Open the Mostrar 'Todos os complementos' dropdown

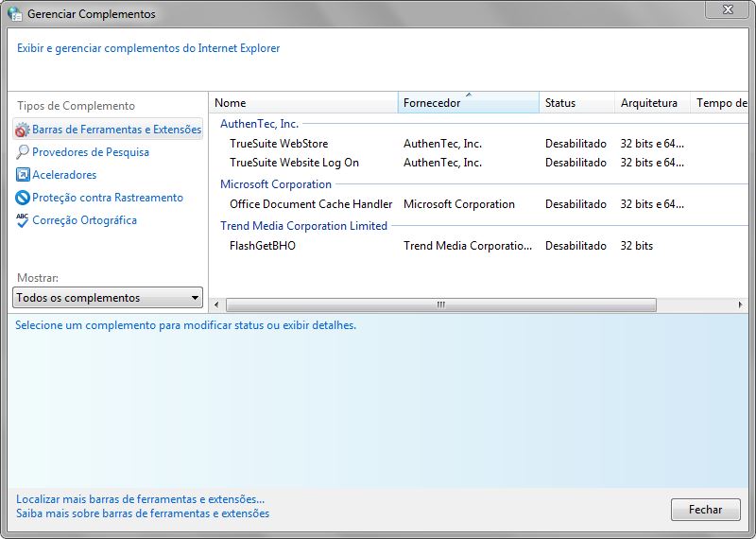108,297
